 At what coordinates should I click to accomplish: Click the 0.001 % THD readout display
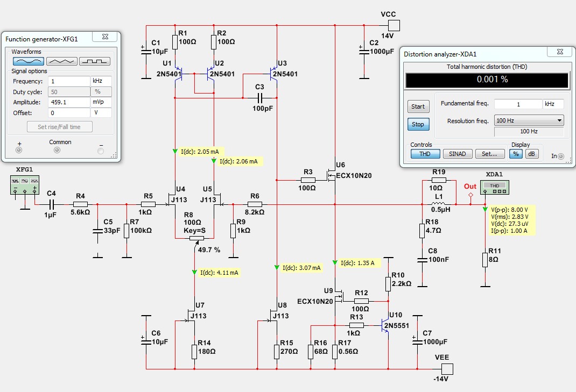(x=487, y=80)
